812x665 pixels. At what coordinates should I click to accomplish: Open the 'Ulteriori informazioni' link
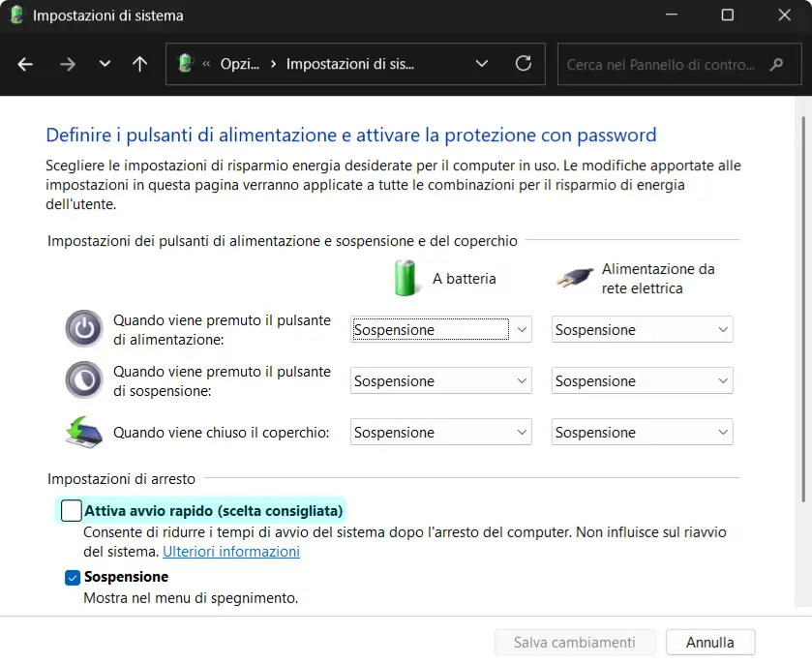230,551
